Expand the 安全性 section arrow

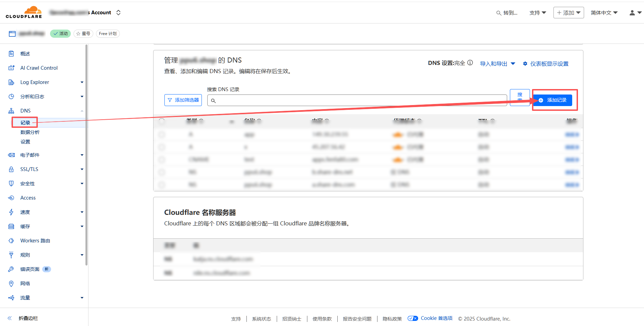tap(82, 184)
